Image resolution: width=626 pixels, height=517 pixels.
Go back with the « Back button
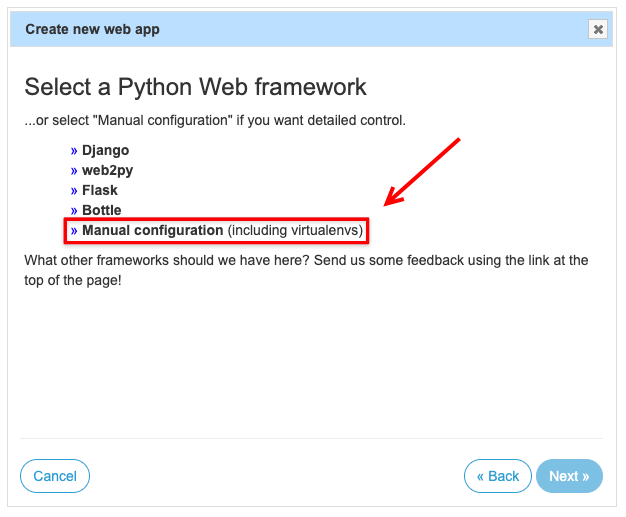point(498,476)
